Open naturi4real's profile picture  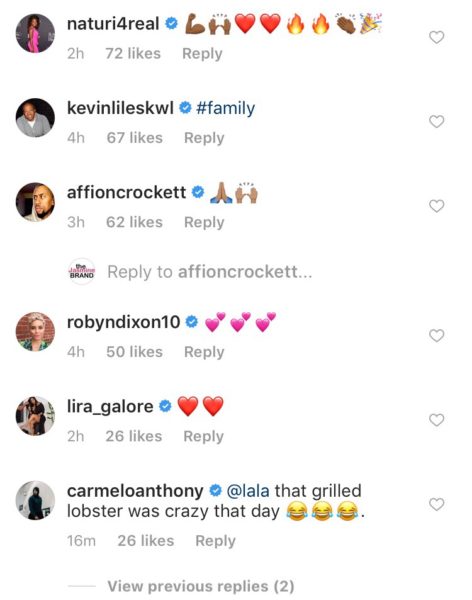[35, 33]
